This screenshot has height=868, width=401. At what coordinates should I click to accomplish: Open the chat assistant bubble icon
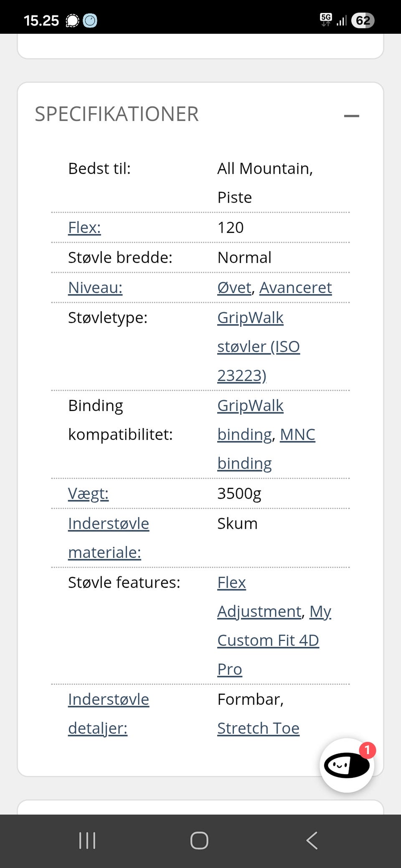pos(346,765)
